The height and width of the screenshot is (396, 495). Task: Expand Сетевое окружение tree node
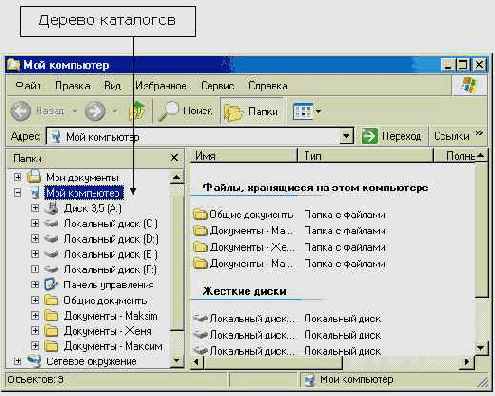pos(18,361)
